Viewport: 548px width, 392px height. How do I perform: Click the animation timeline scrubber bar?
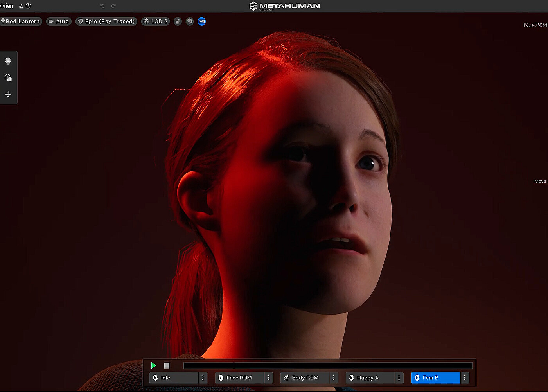click(x=328, y=365)
